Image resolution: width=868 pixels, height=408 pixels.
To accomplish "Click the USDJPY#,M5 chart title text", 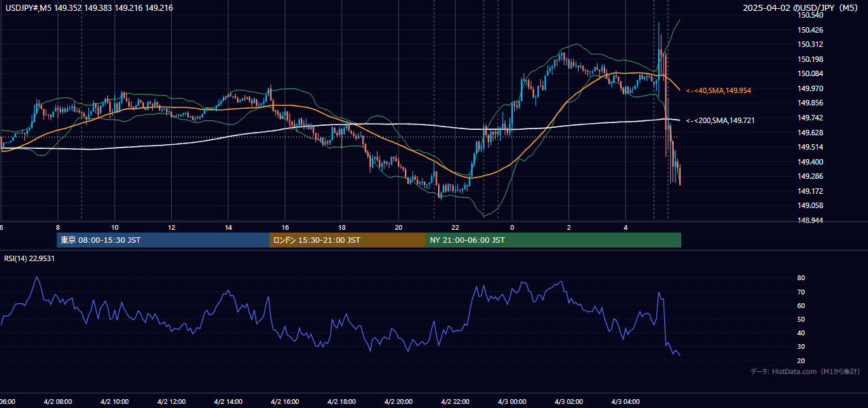I will coord(89,8).
